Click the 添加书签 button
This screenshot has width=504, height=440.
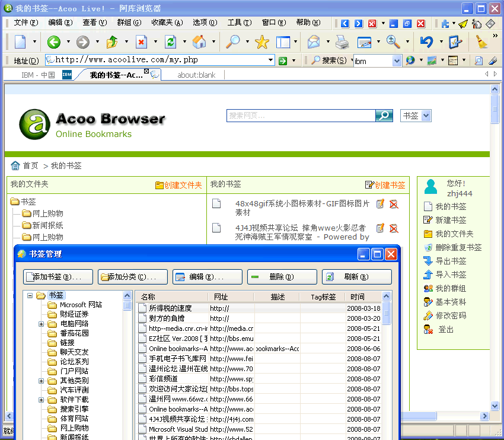coord(58,277)
